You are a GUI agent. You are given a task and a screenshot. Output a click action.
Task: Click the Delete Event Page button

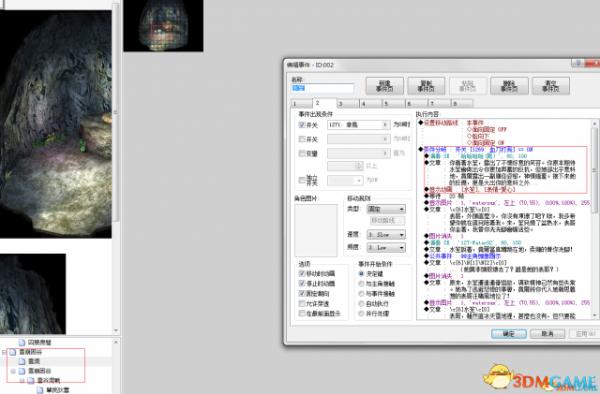click(x=509, y=86)
